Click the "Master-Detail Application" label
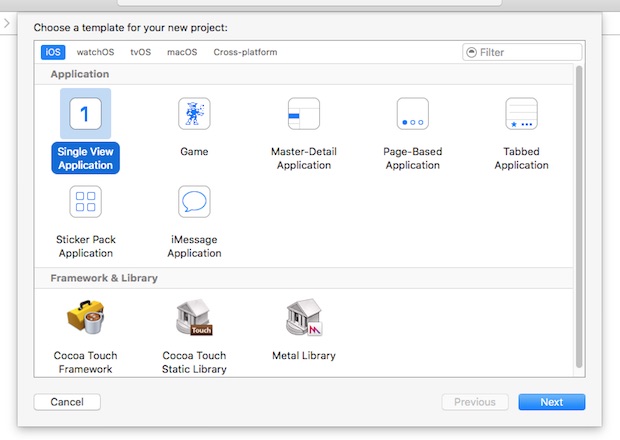Screen dimensions: 620x440 304,158
